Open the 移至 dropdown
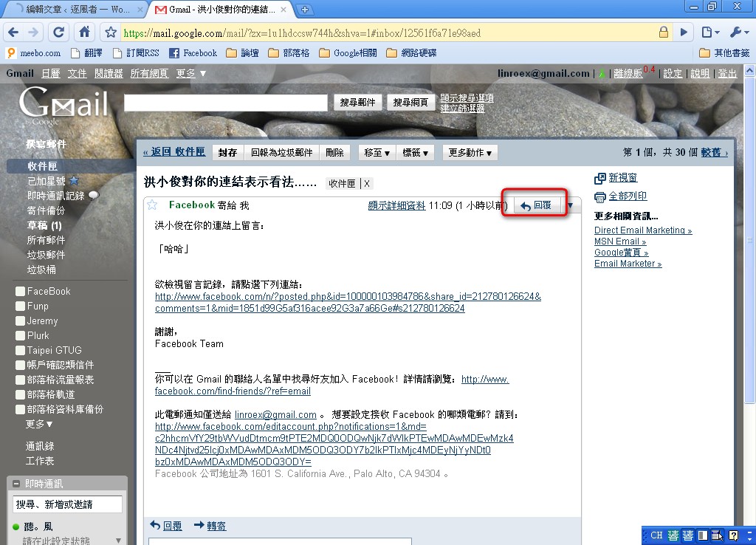Image resolution: width=756 pixels, height=545 pixels. pyautogui.click(x=377, y=153)
